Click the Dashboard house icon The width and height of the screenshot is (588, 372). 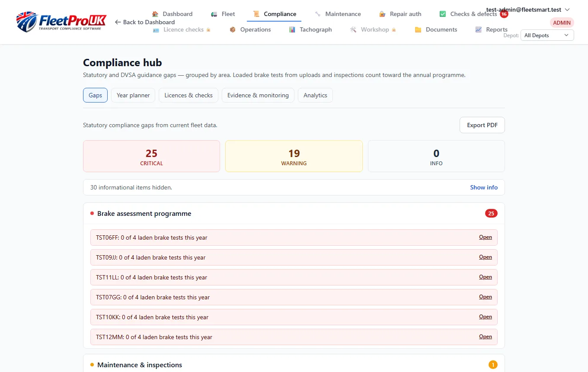(155, 14)
